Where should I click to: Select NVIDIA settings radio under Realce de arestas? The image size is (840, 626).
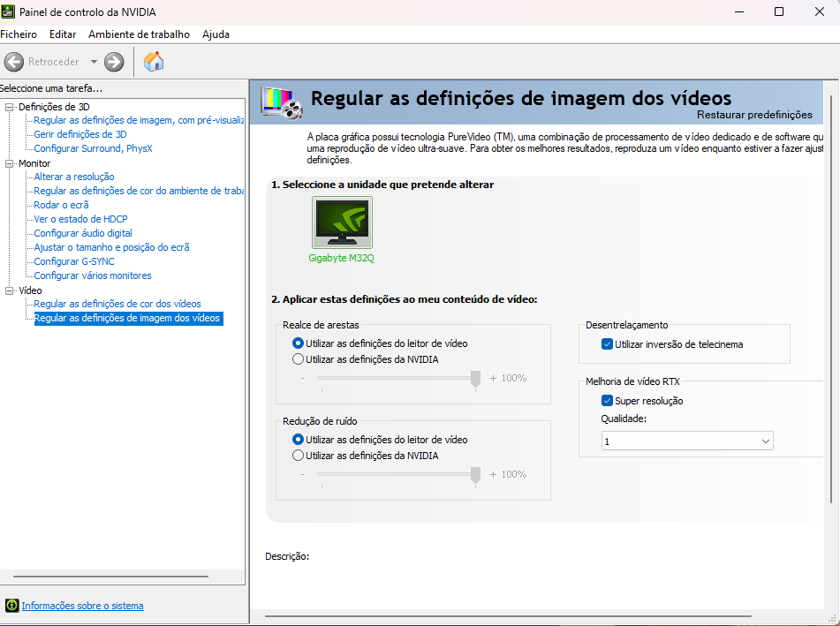(299, 358)
